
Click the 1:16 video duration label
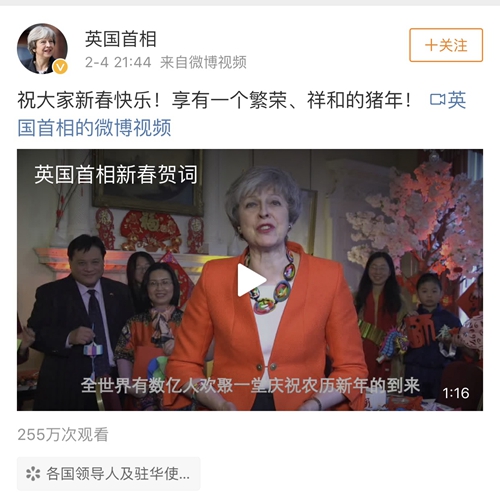(x=456, y=393)
